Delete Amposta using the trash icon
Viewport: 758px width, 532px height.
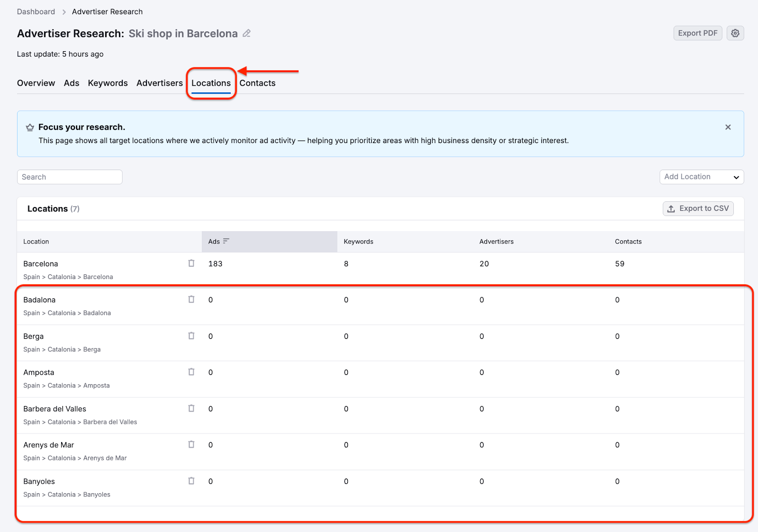pyautogui.click(x=191, y=372)
